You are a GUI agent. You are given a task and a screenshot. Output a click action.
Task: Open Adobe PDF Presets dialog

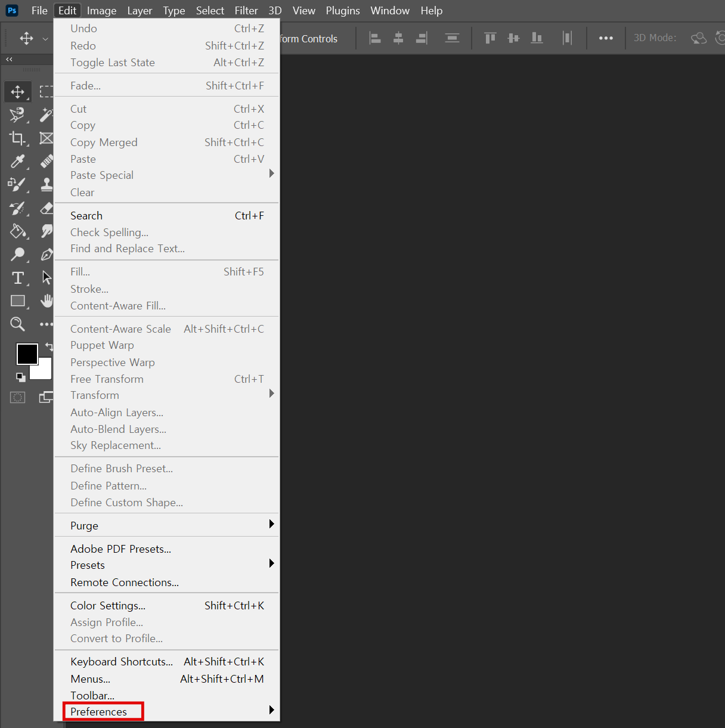tap(167, 549)
